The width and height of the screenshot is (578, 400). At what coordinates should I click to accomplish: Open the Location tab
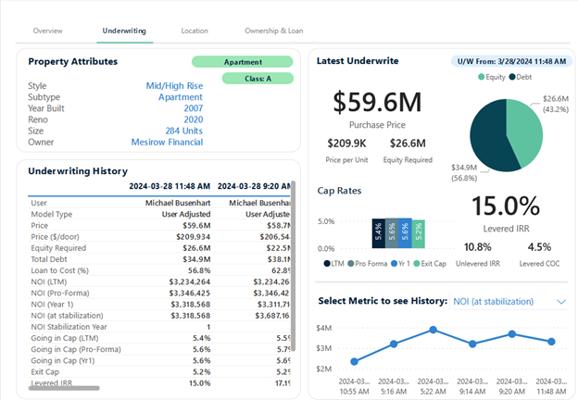point(195,31)
